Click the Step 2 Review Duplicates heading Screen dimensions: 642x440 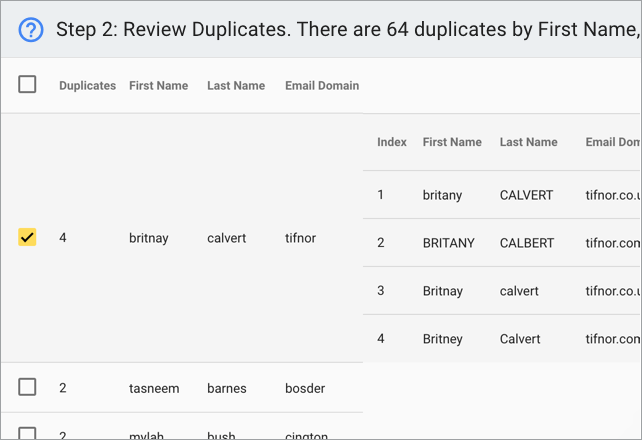click(x=348, y=29)
